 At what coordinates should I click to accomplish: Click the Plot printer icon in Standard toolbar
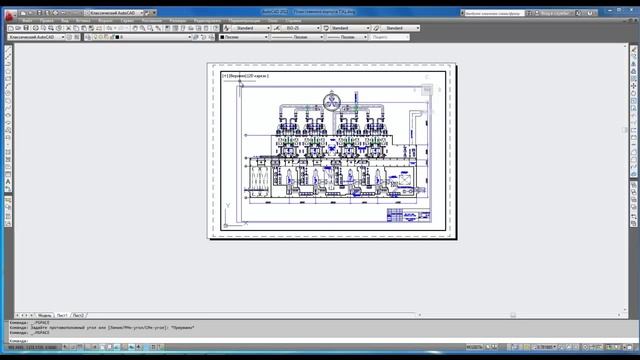tap(36, 28)
